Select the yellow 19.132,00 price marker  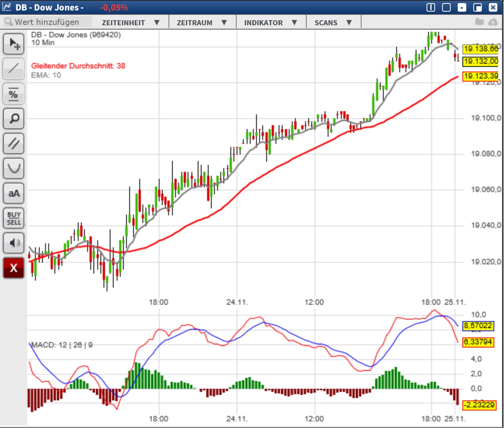click(x=480, y=61)
